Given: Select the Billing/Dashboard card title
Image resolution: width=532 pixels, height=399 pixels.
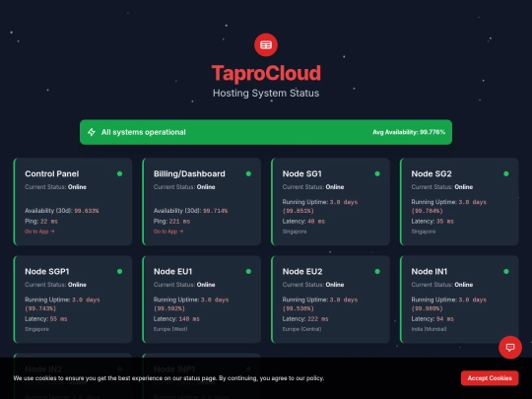Looking at the screenshot, I should click(189, 173).
